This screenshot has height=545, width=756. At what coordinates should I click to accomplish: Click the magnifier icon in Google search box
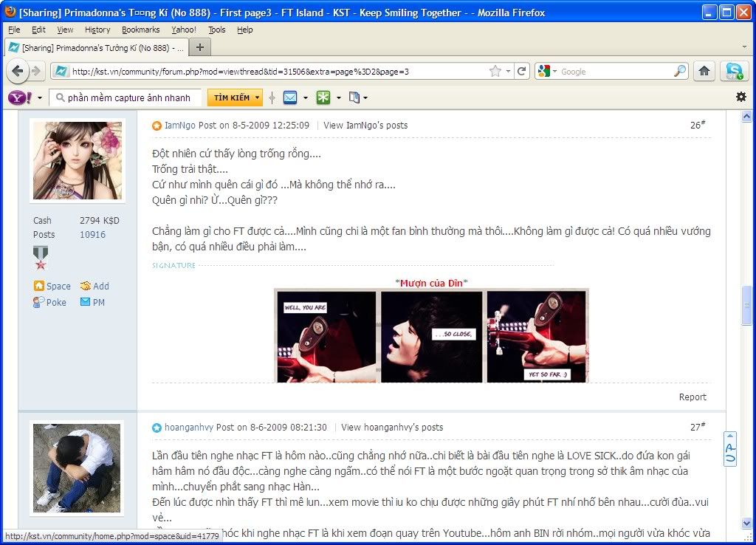680,72
